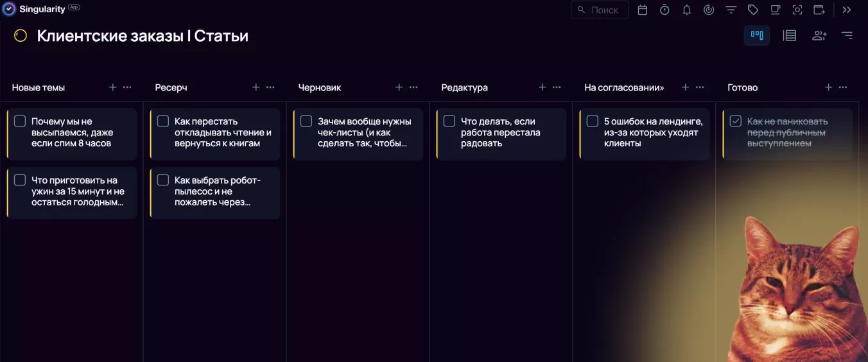Uncheck completed task Как не паниковать
The width and height of the screenshot is (868, 362).
point(736,121)
